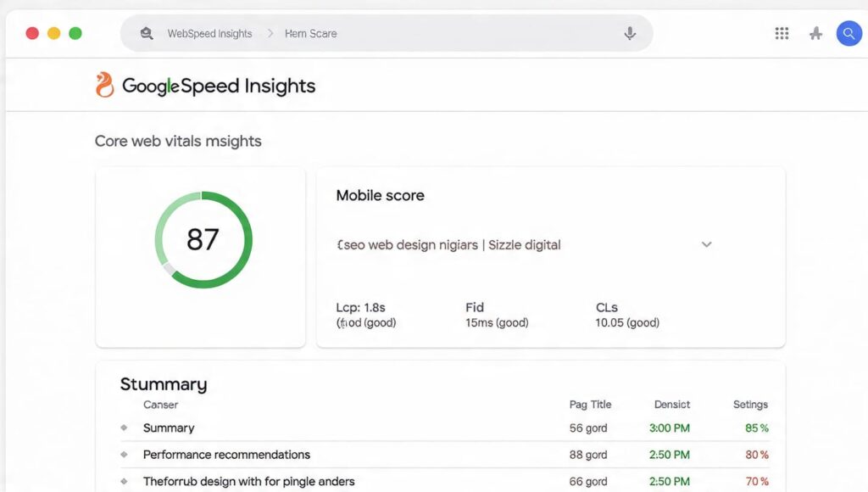Click the 85% value in the Settings column
The height and width of the screenshot is (492, 868).
click(755, 428)
